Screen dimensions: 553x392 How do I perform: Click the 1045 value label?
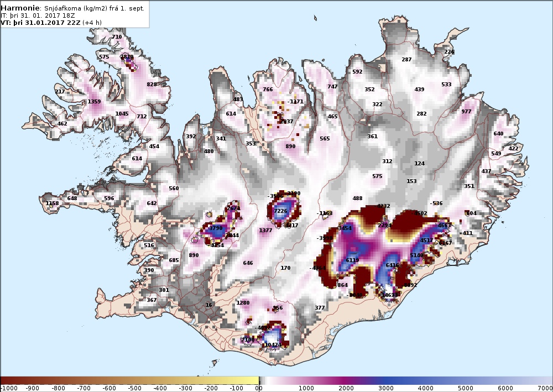click(122, 113)
